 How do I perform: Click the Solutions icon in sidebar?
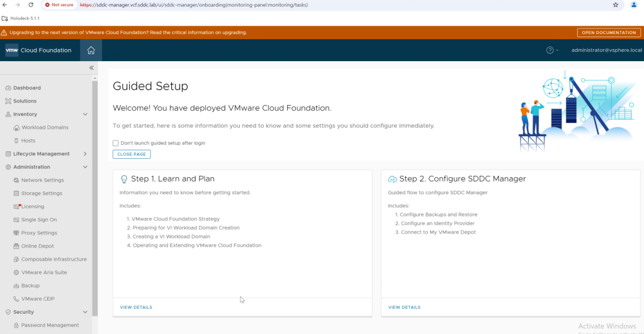pyautogui.click(x=8, y=101)
